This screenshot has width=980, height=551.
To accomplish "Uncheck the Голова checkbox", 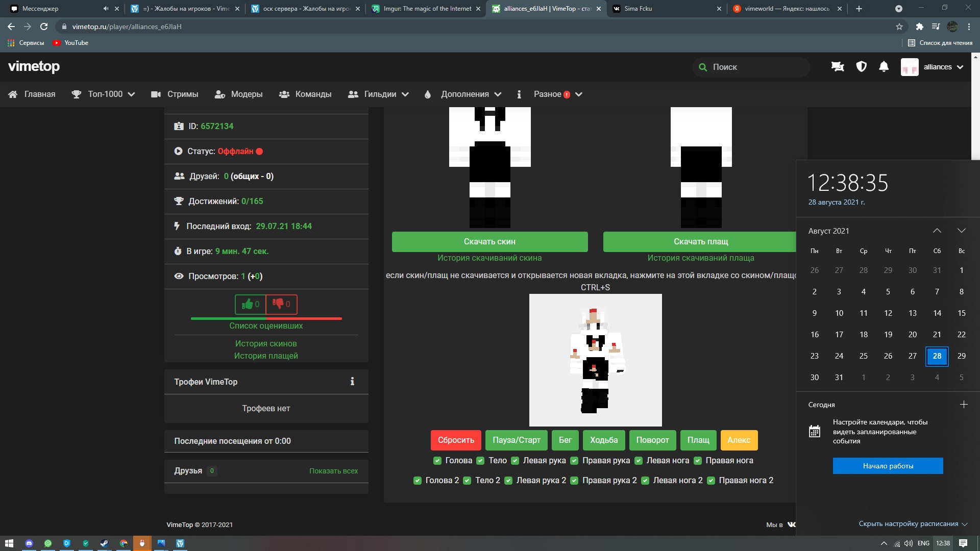I will click(x=437, y=461).
